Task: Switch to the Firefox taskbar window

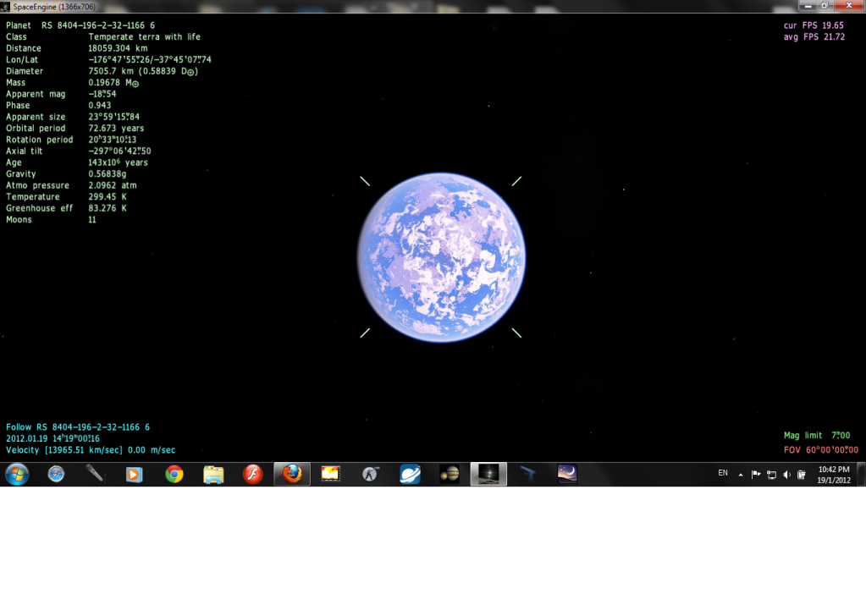Action: (292, 475)
